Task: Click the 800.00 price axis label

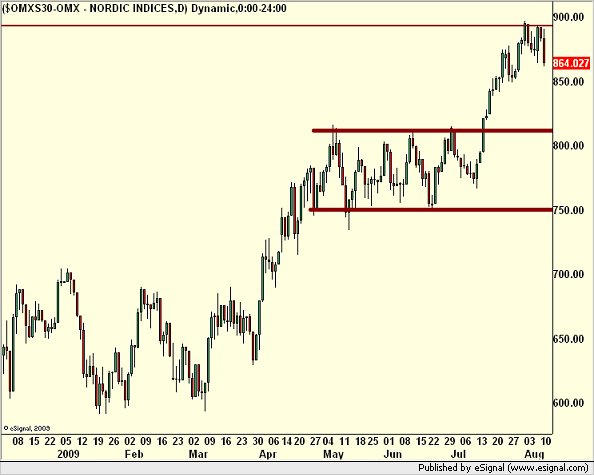Action: coord(569,145)
